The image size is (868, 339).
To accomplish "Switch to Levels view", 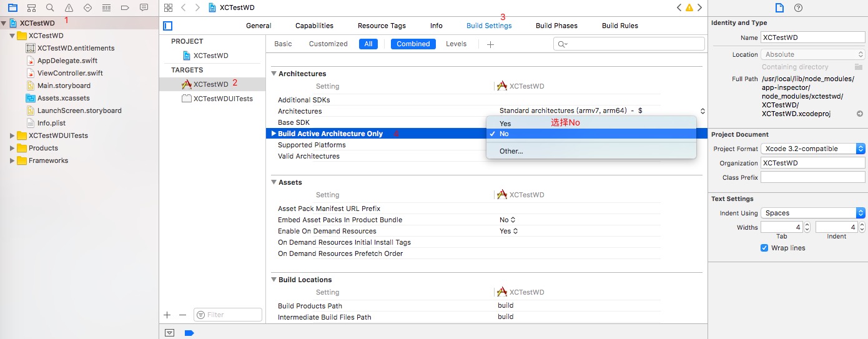I will pyautogui.click(x=456, y=44).
